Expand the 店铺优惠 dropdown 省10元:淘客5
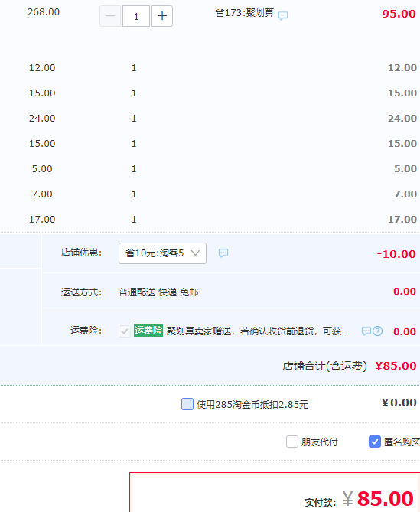Viewport: 420px width, 512px height. 162,253
